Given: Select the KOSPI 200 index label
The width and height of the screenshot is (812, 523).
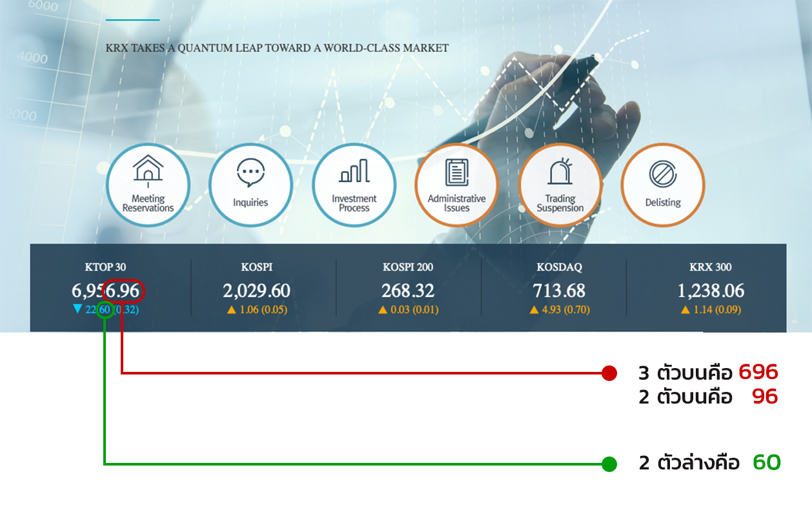Looking at the screenshot, I should pyautogui.click(x=408, y=267).
